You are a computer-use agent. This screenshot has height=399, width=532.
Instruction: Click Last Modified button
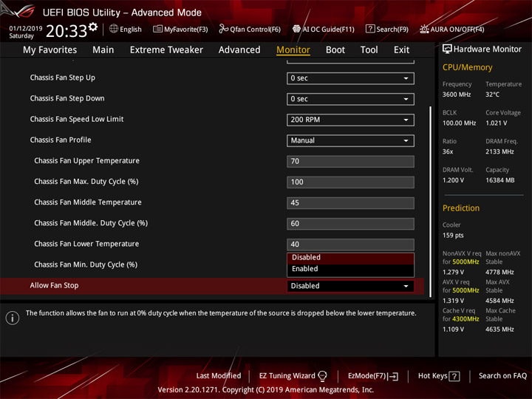219,376
